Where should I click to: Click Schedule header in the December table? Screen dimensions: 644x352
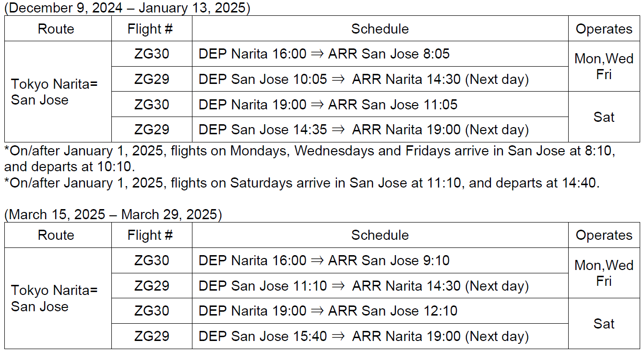[x=380, y=29]
